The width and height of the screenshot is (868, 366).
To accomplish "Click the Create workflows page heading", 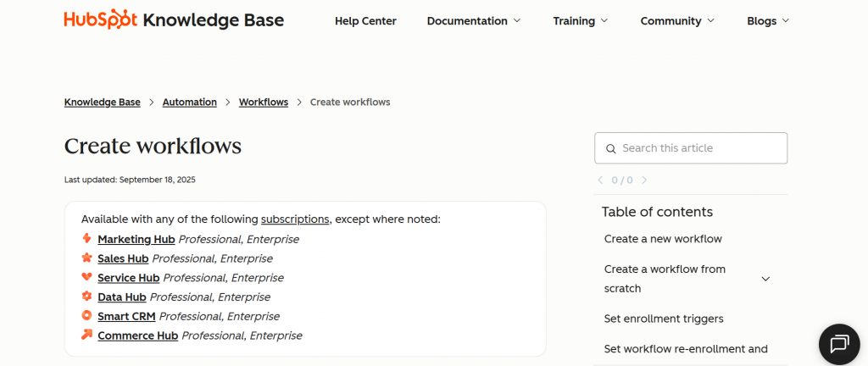I will 153,146.
